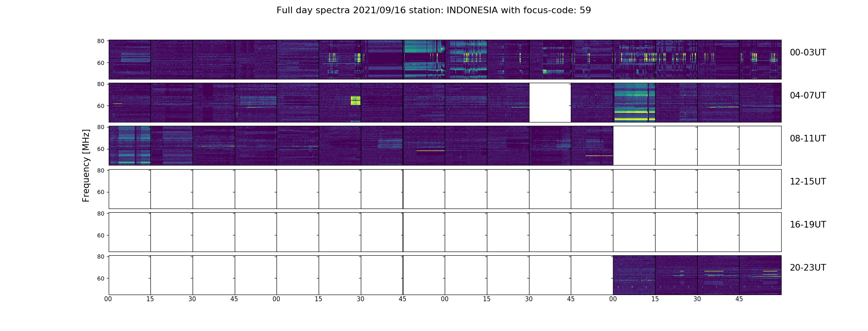This screenshot has width=868, height=331.
Task: Click the first teal-striped panel of the 08-11UT row
Action: pos(130,146)
